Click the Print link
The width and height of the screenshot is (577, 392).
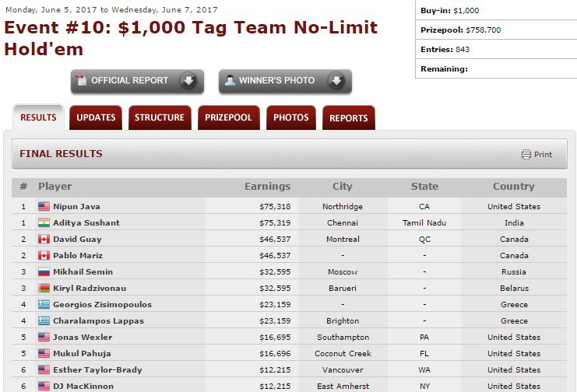coord(543,154)
